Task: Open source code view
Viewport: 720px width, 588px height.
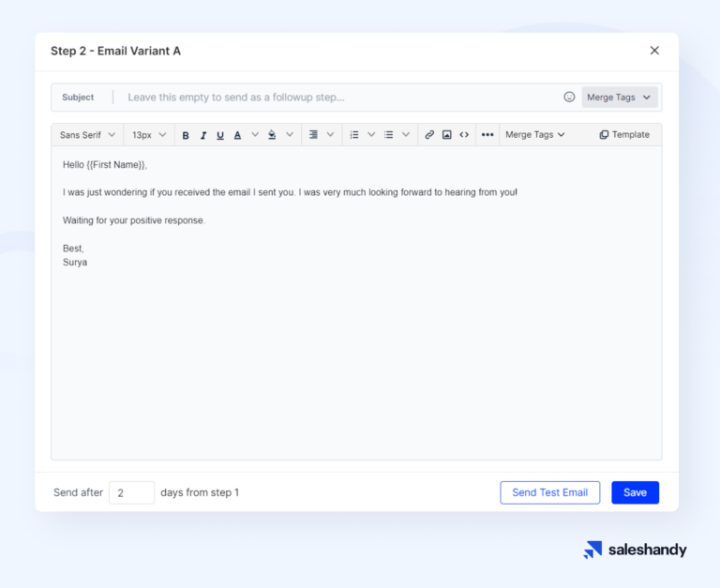Action: pyautogui.click(x=464, y=135)
